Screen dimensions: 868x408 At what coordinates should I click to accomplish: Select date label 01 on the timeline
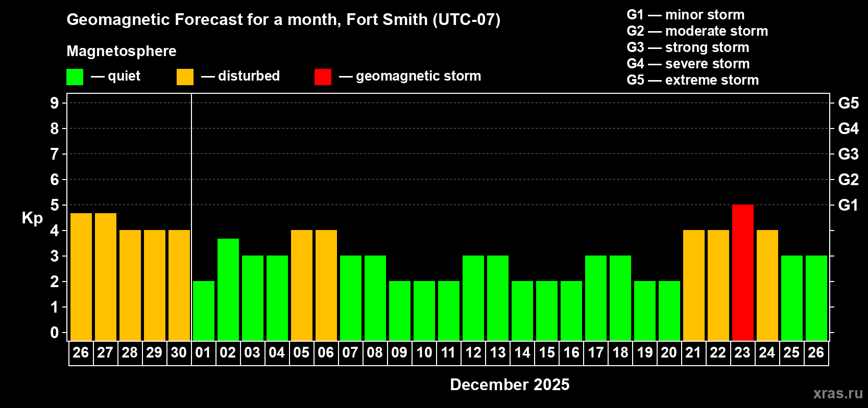(203, 353)
